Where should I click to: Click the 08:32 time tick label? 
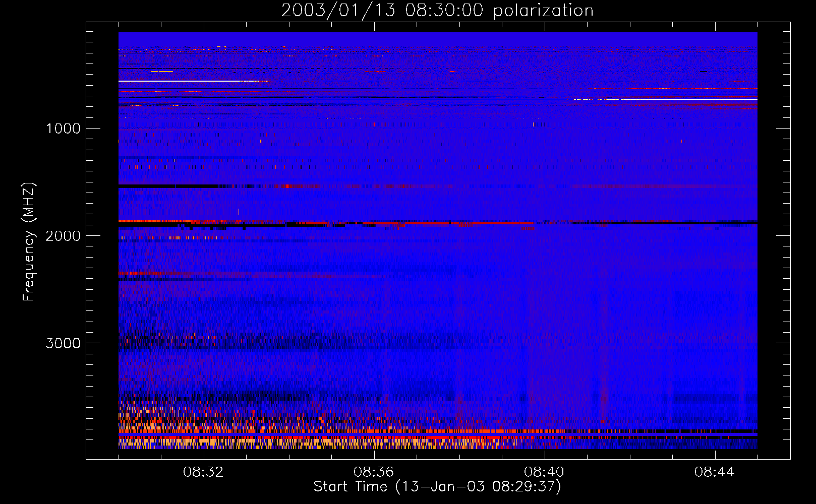point(203,472)
